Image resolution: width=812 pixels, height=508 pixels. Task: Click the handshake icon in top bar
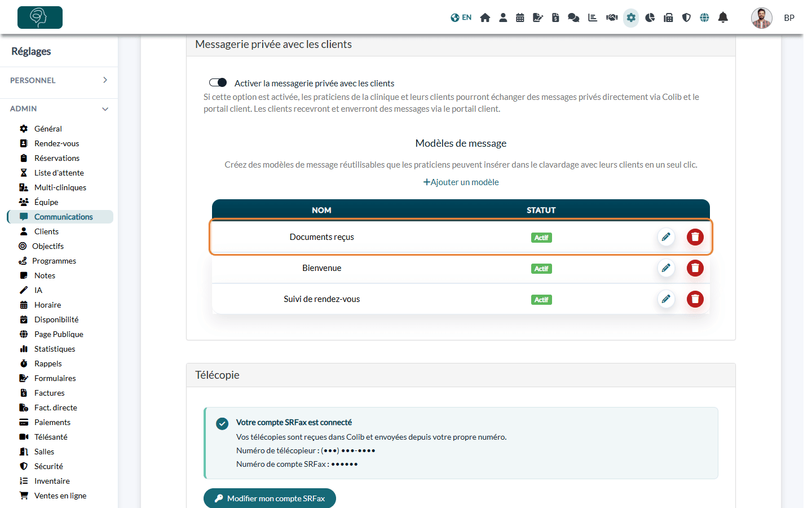(x=612, y=17)
